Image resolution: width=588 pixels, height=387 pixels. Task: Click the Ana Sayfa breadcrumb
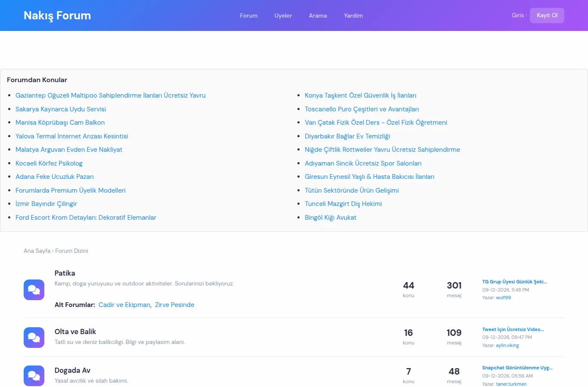pyautogui.click(x=37, y=251)
